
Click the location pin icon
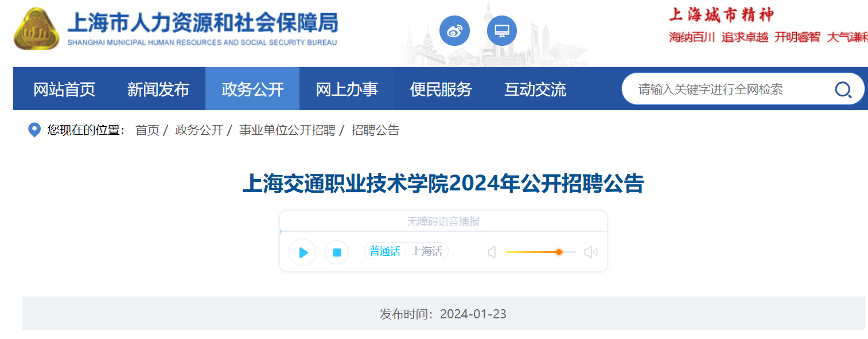(x=34, y=130)
